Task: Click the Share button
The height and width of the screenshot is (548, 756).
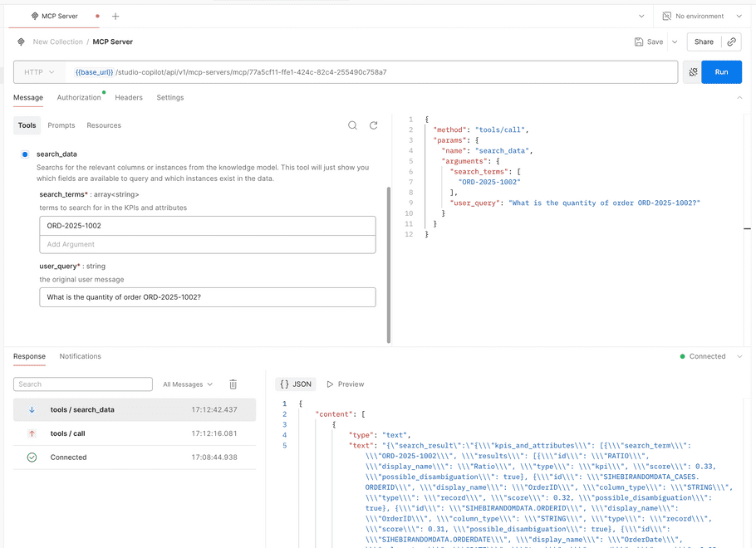Action: (x=705, y=41)
